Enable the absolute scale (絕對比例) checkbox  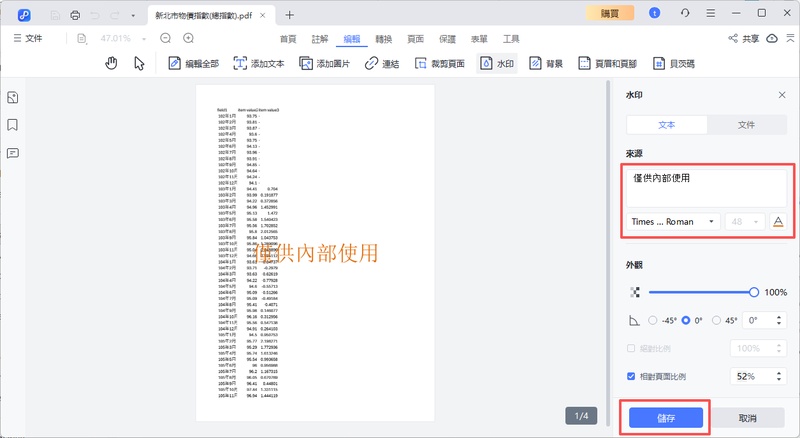[631, 348]
